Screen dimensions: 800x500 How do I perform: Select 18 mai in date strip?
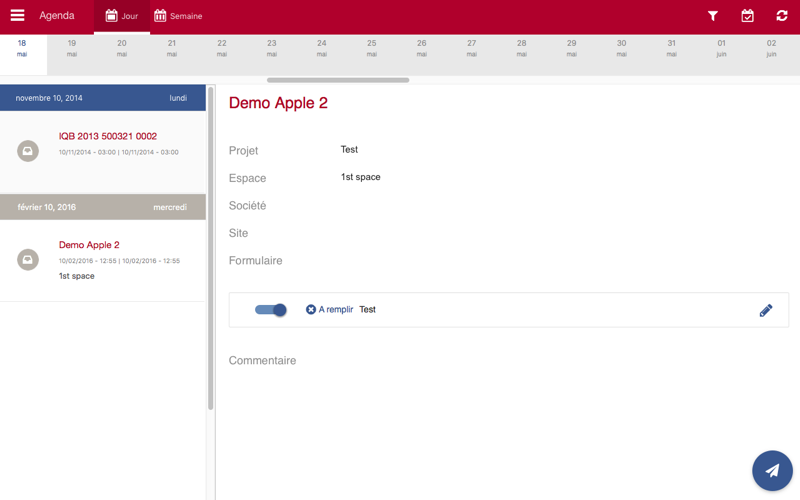point(22,48)
